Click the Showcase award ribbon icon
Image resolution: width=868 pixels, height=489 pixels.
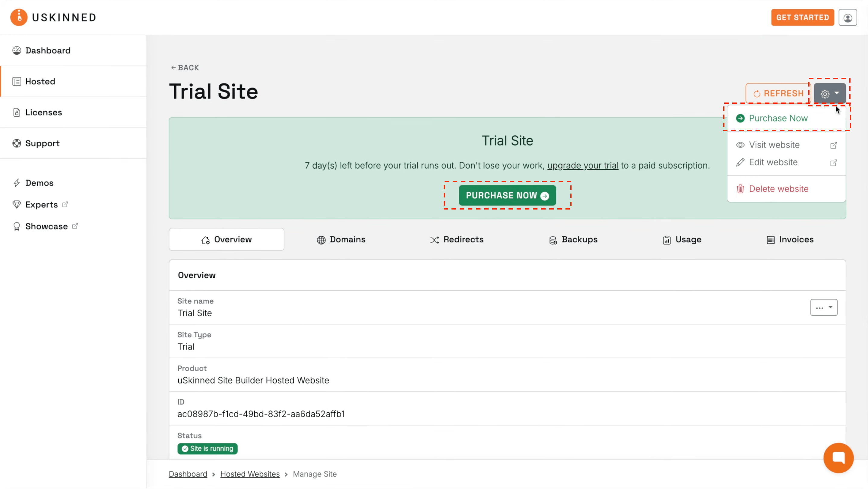pyautogui.click(x=17, y=226)
